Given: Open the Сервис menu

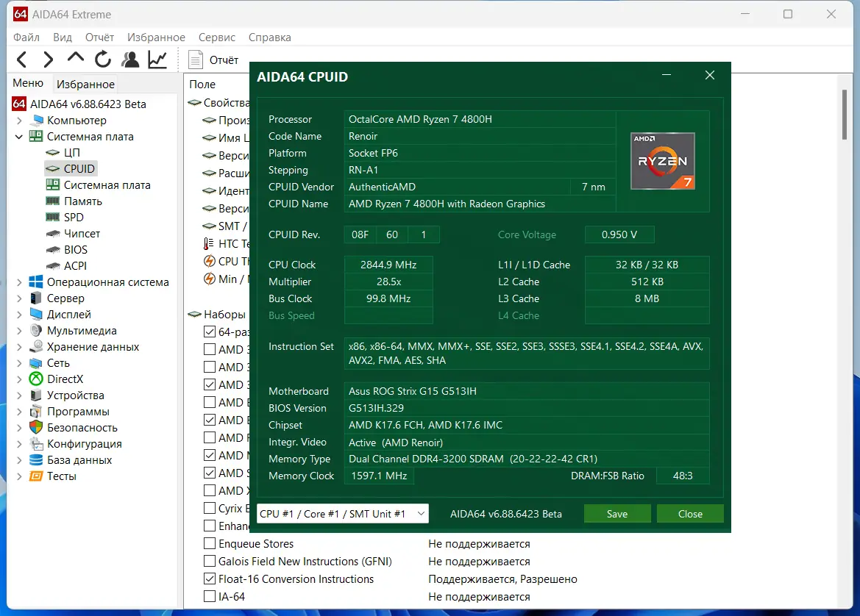Looking at the screenshot, I should [216, 37].
